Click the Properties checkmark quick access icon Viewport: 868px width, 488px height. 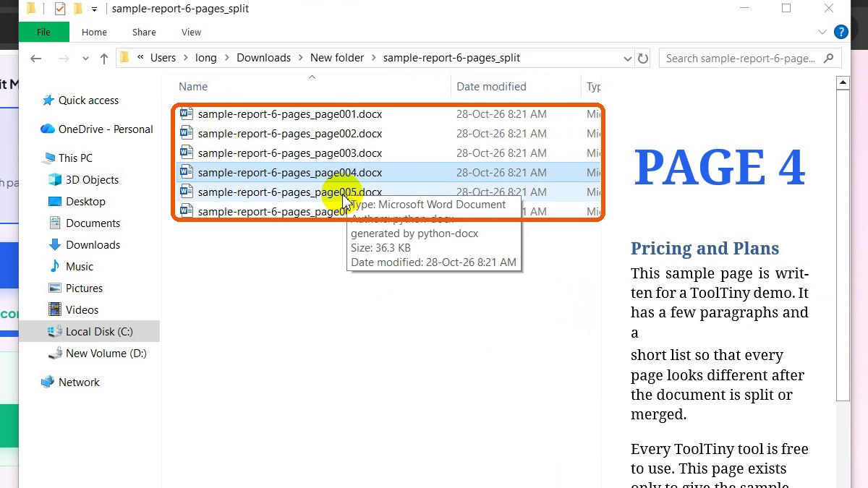(60, 9)
